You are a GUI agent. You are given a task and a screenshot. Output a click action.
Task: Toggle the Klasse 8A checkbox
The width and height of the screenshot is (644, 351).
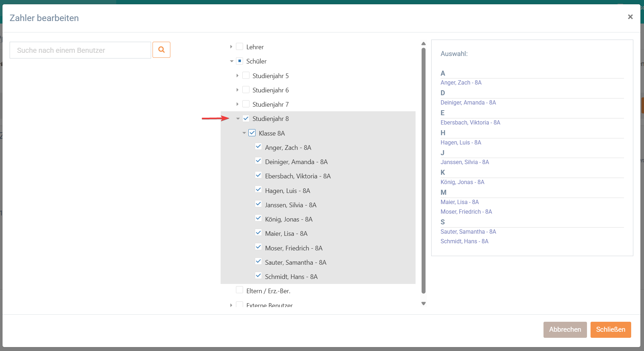[252, 133]
